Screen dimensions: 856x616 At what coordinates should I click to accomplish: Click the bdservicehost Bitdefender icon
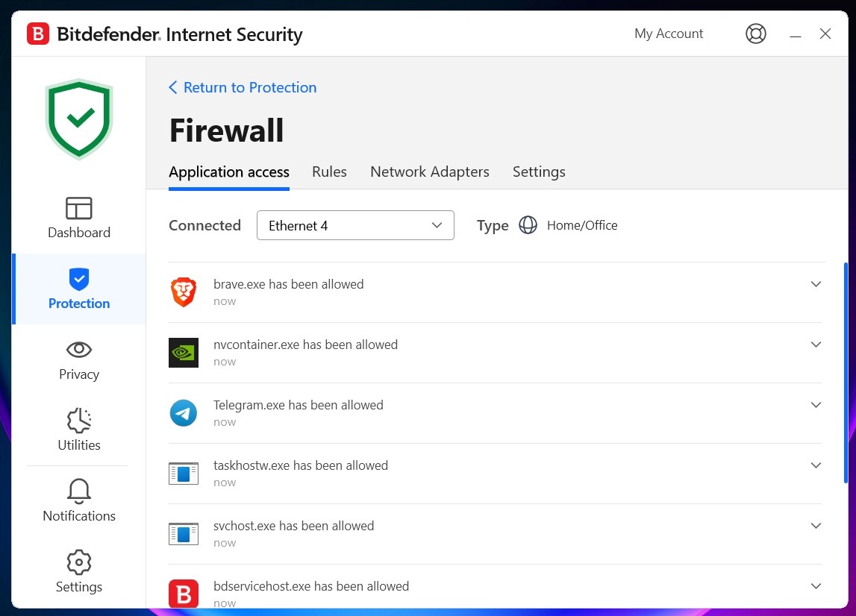[184, 594]
